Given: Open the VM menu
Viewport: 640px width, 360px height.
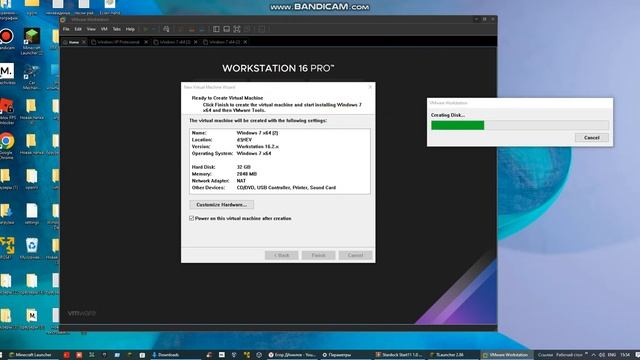Looking at the screenshot, I should (104, 29).
